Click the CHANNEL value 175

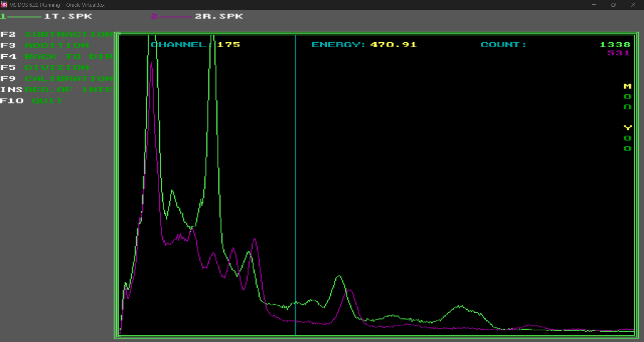coord(228,45)
